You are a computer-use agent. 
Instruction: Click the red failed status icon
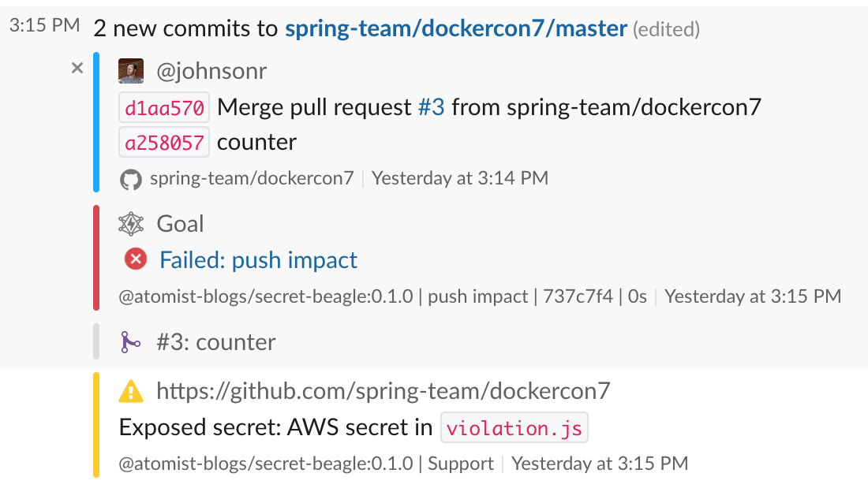coord(136,259)
